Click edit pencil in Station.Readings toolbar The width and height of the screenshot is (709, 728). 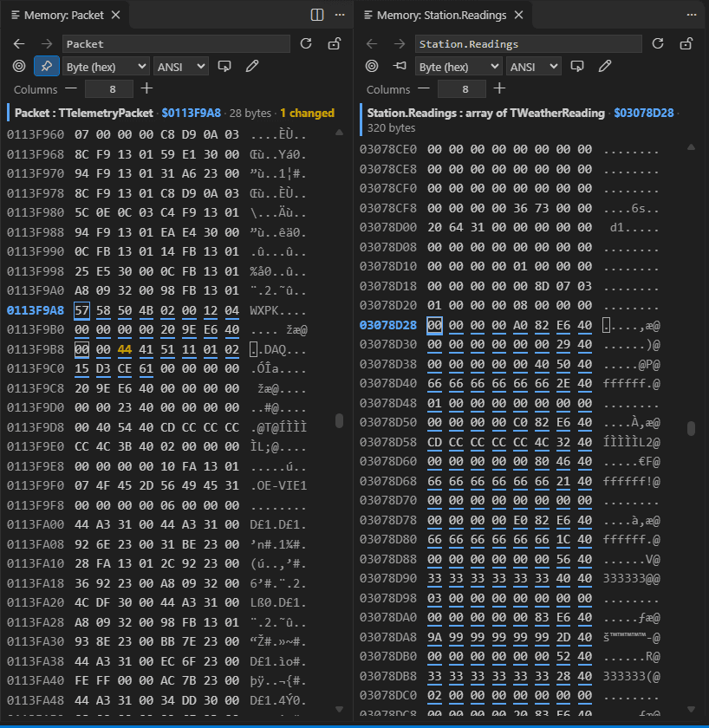605,66
